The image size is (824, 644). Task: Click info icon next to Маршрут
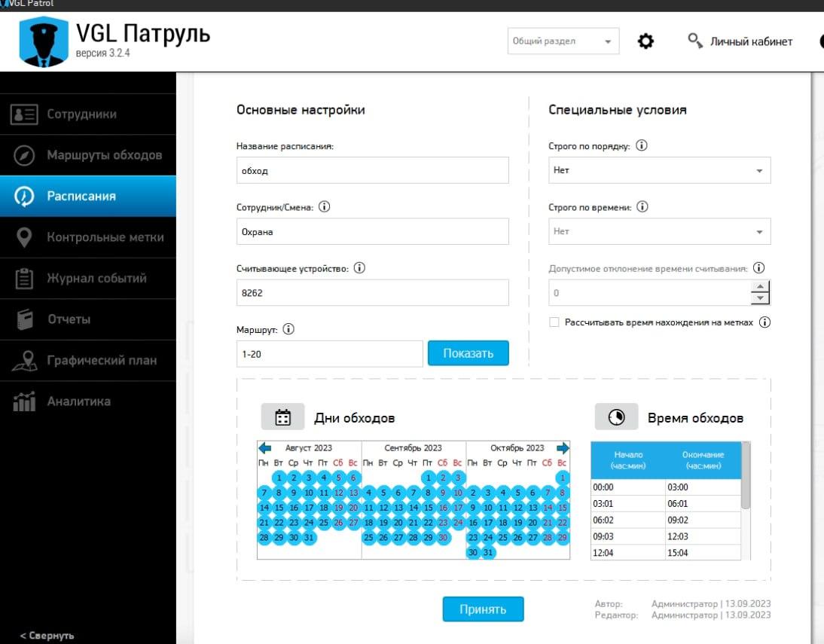[288, 329]
